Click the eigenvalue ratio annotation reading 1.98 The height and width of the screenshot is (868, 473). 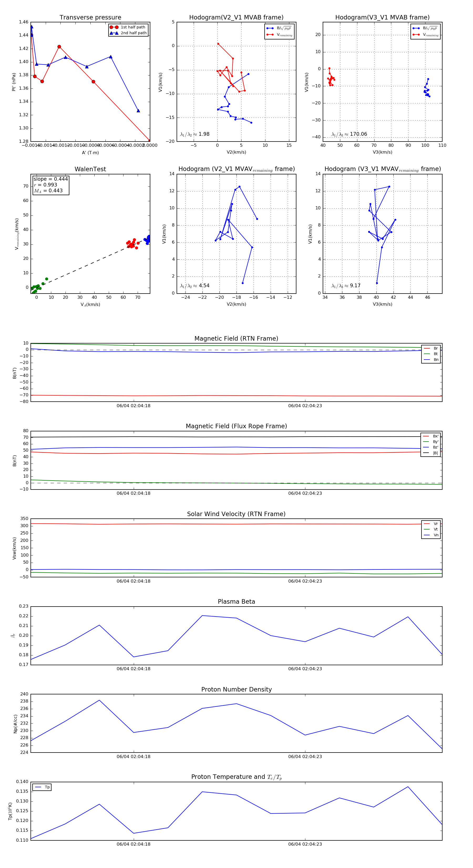coord(195,134)
